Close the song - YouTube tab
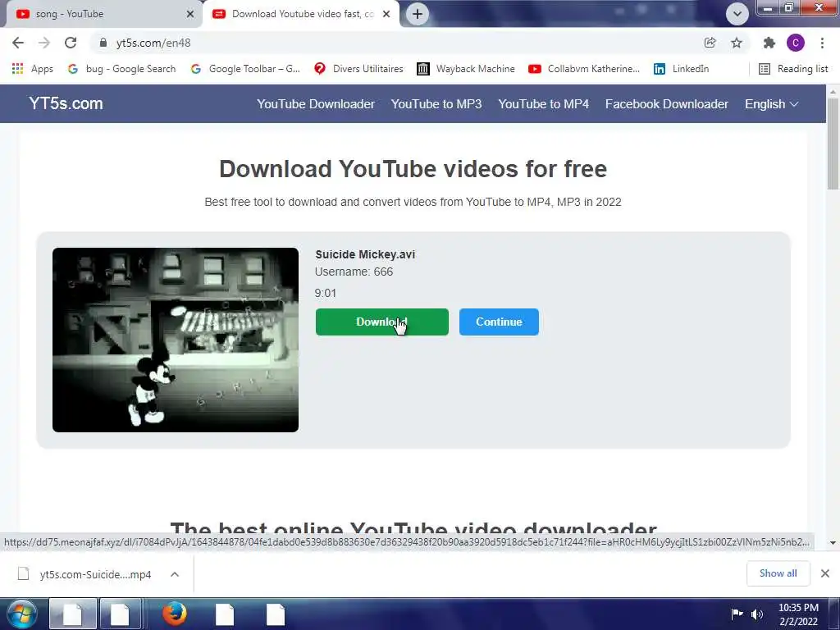 (x=190, y=14)
